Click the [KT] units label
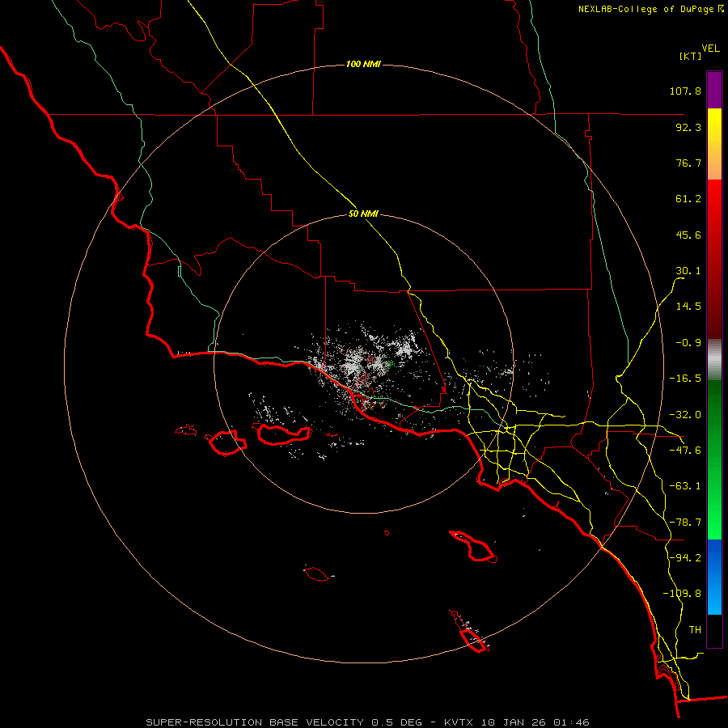The height and width of the screenshot is (728, 728). (x=691, y=56)
